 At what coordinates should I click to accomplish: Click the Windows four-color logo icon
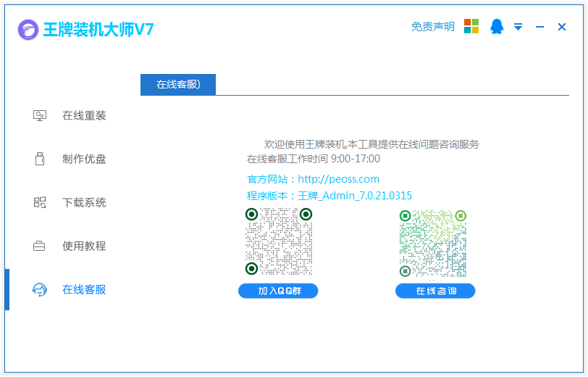point(471,26)
